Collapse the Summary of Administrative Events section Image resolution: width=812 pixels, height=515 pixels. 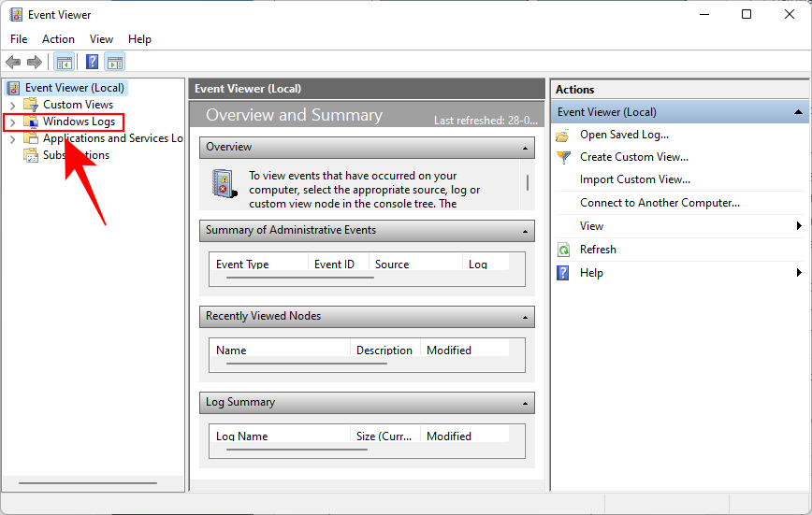point(525,231)
